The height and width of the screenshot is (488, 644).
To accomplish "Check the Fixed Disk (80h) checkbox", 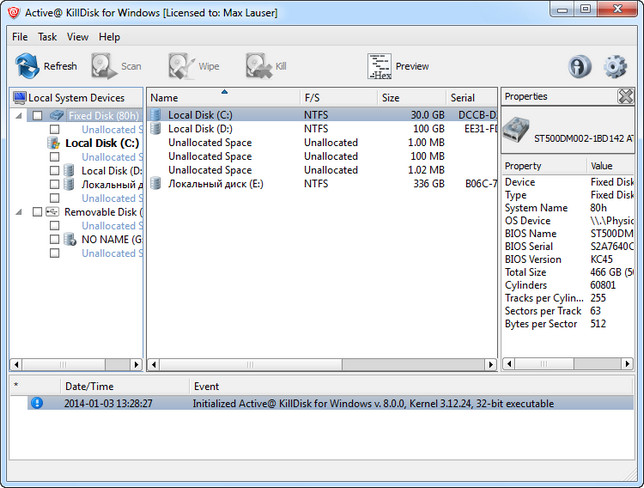I will click(x=37, y=115).
